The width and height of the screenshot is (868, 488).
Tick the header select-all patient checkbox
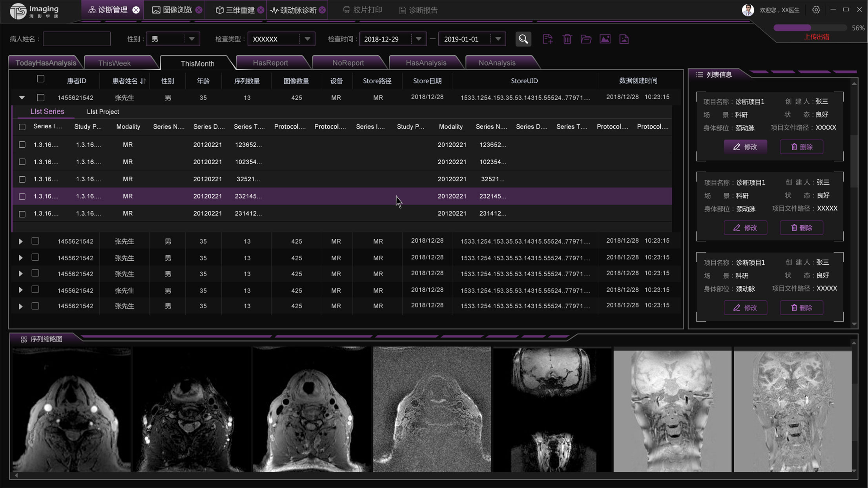(40, 79)
